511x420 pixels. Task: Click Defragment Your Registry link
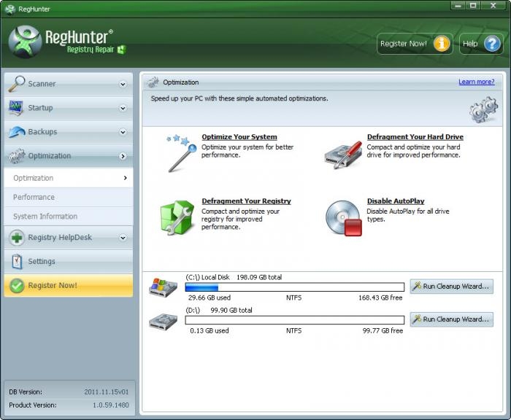click(x=246, y=201)
